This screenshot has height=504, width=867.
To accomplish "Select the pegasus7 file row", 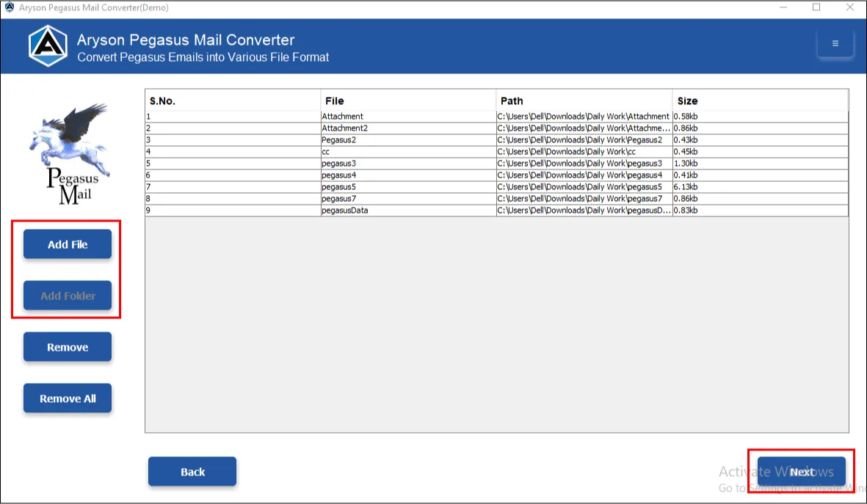I will [x=496, y=198].
